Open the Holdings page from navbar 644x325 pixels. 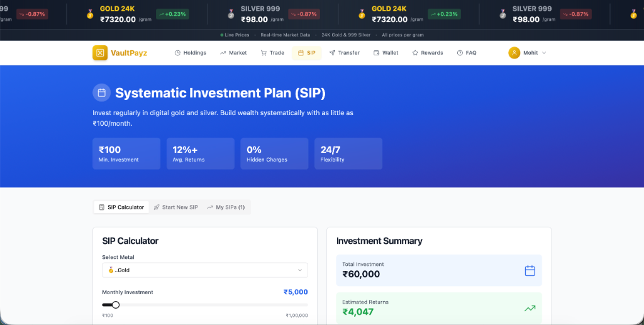[190, 53]
